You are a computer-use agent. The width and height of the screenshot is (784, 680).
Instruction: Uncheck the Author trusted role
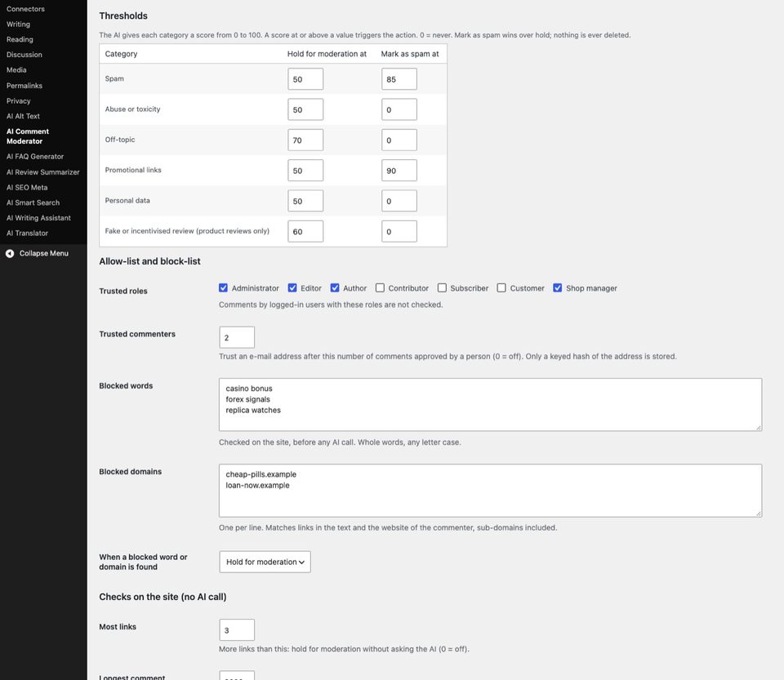point(335,288)
